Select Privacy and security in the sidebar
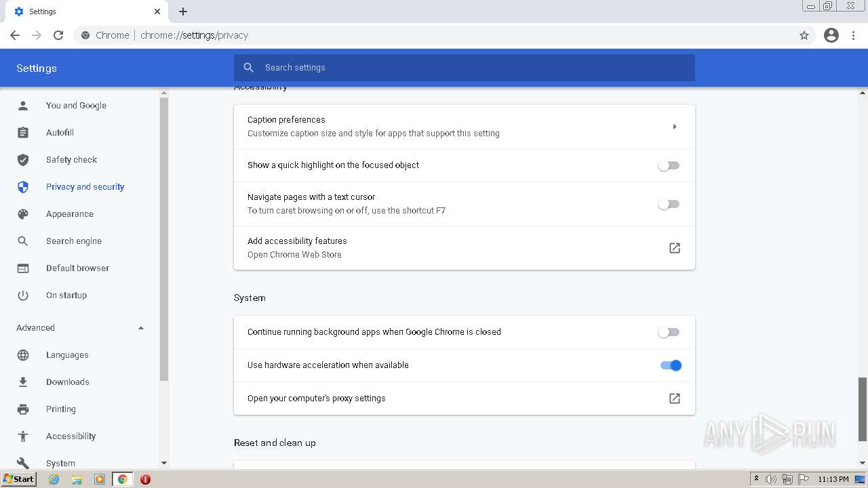The height and width of the screenshot is (488, 868). click(x=85, y=187)
